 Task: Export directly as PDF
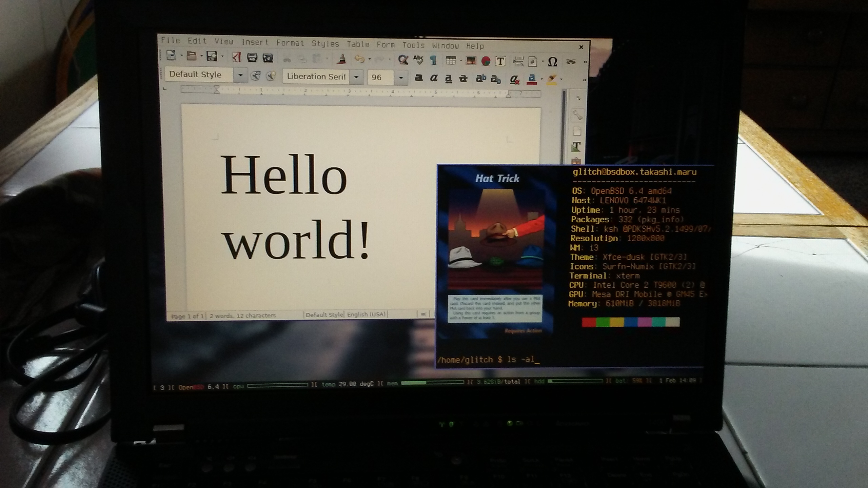pos(236,57)
